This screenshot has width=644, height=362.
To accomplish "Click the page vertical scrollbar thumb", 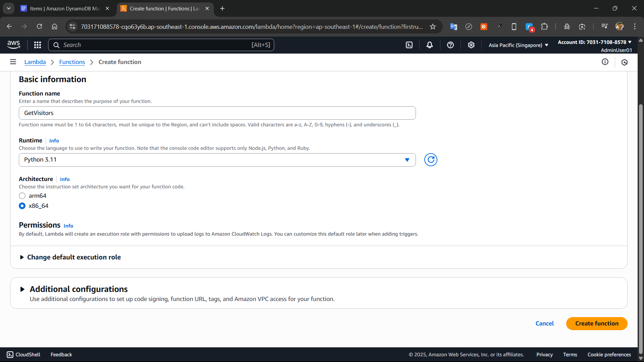I will coord(641,229).
